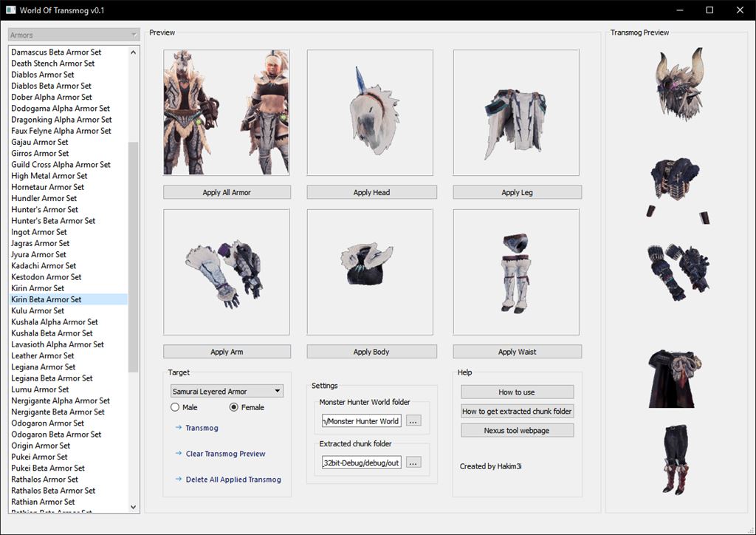
Task: Click Apply Body button
Action: 372,352
